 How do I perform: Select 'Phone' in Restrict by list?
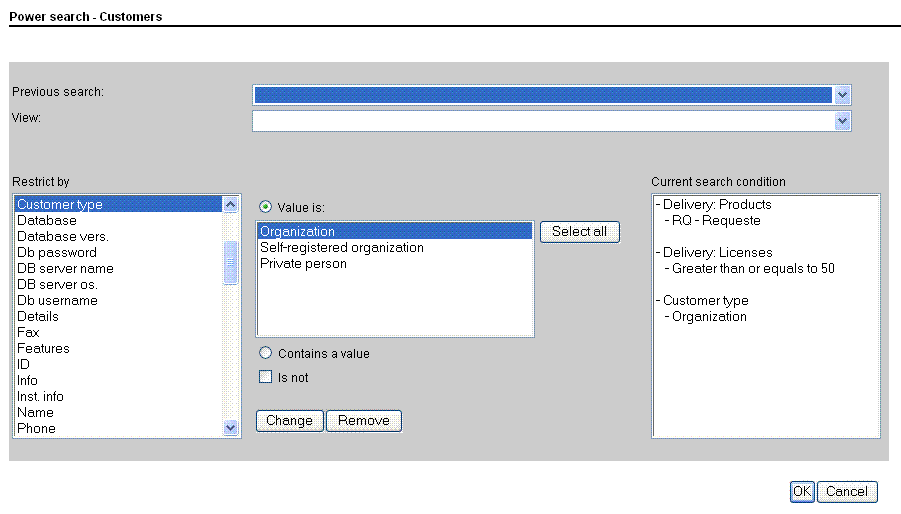[x=36, y=429]
